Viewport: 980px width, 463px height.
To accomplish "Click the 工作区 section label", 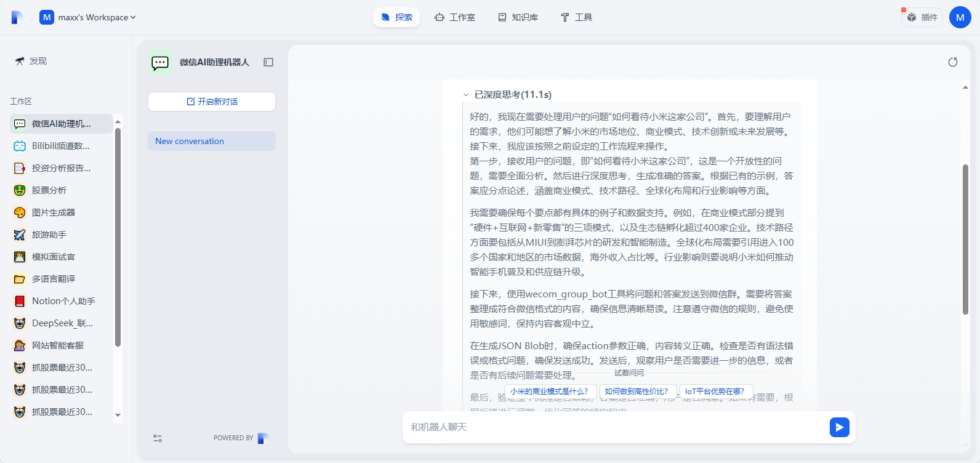I will (x=21, y=101).
